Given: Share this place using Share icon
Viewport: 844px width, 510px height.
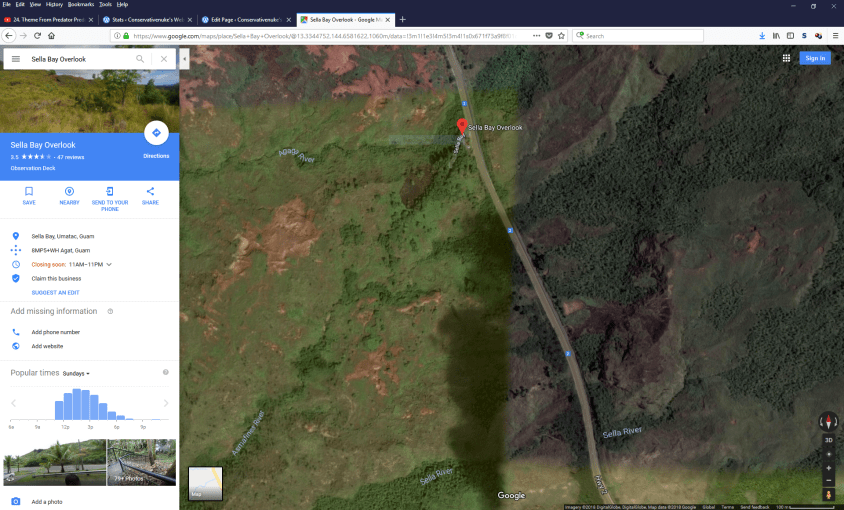Looking at the screenshot, I should (150, 191).
